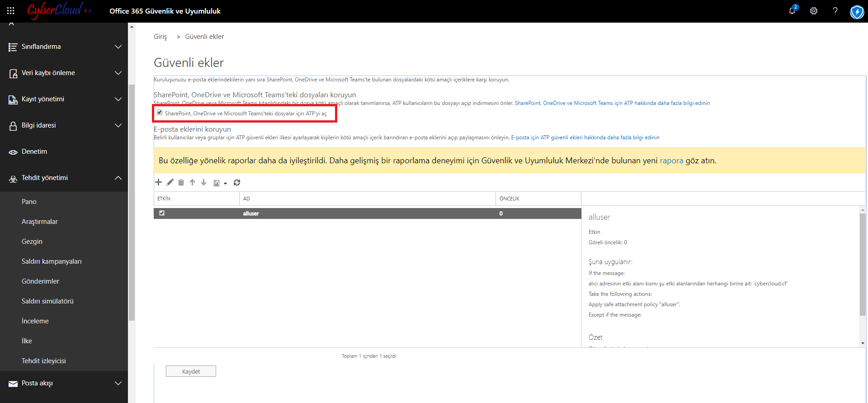Image resolution: width=868 pixels, height=403 pixels.
Task: Click the Bilgi idaresi lock icon
Action: 13,126
